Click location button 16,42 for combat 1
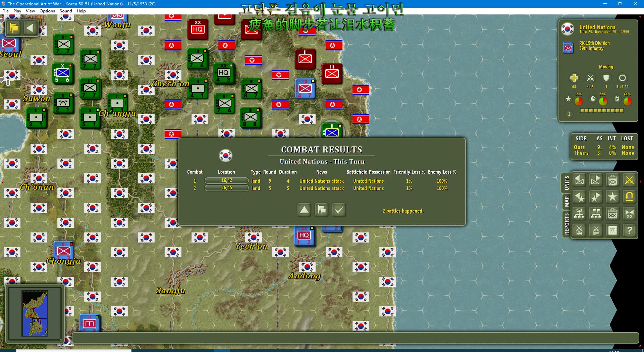 coord(226,181)
